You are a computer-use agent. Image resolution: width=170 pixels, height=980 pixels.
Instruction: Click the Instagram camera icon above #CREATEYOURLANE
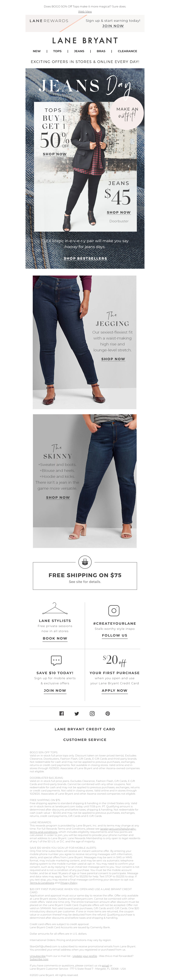[114, 610]
